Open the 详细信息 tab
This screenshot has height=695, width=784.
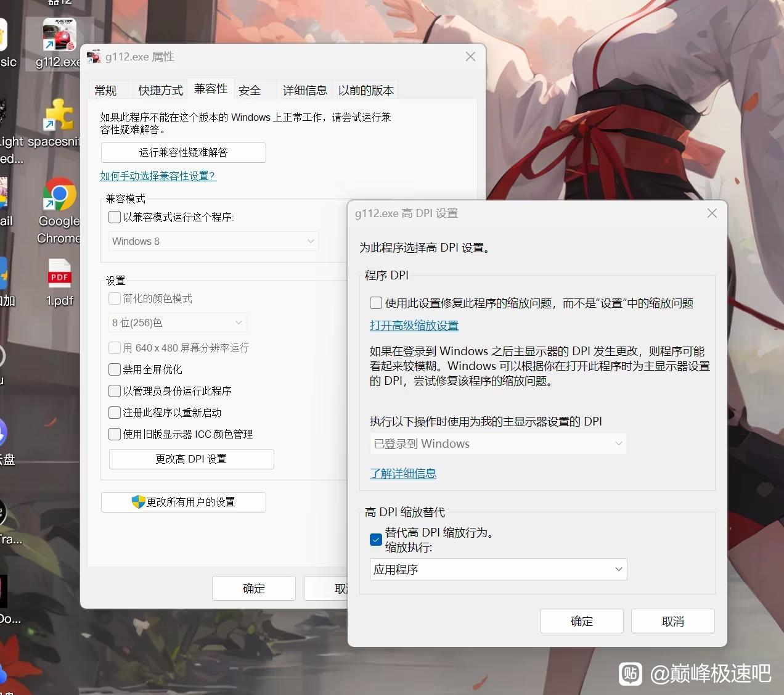point(304,90)
